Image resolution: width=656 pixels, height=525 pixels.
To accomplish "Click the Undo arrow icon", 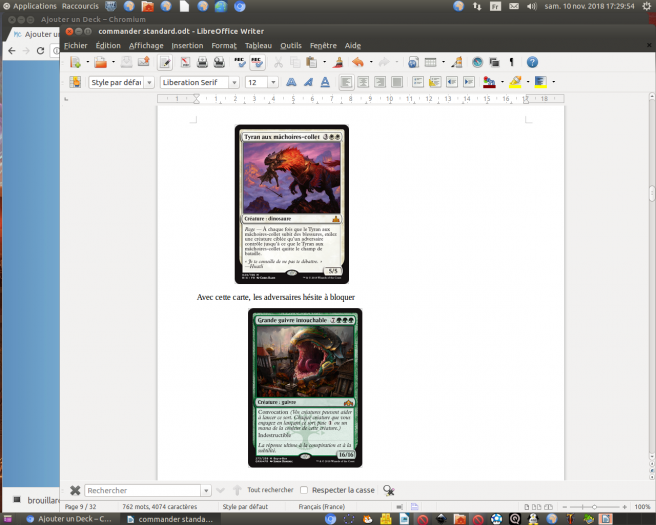I will tap(357, 62).
